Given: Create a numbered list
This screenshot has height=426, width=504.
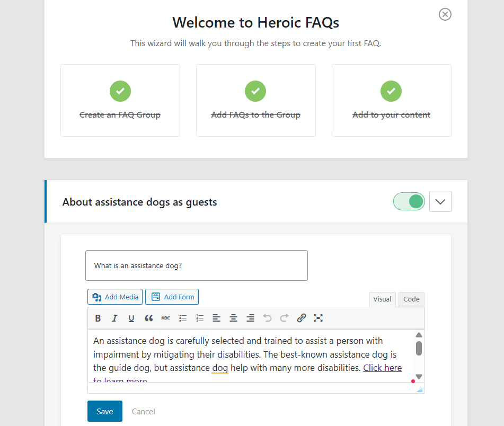Looking at the screenshot, I should point(200,318).
